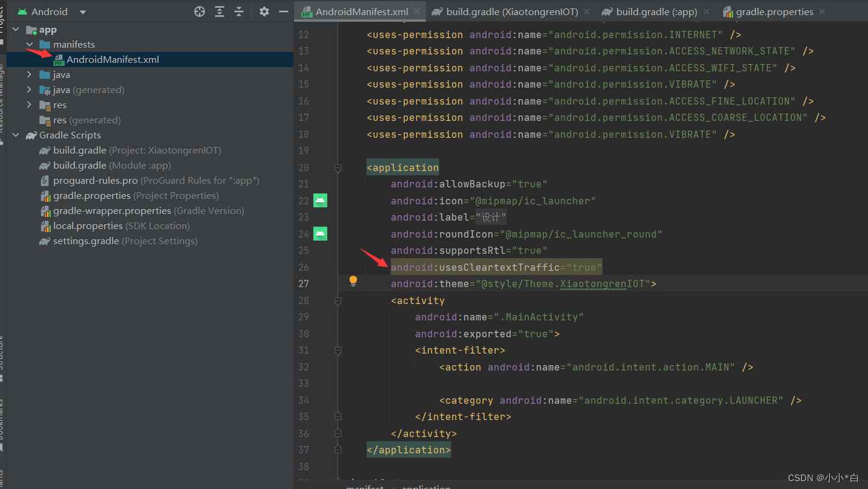Image resolution: width=868 pixels, height=489 pixels.
Task: Click the closing </application> tag
Action: [409, 450]
